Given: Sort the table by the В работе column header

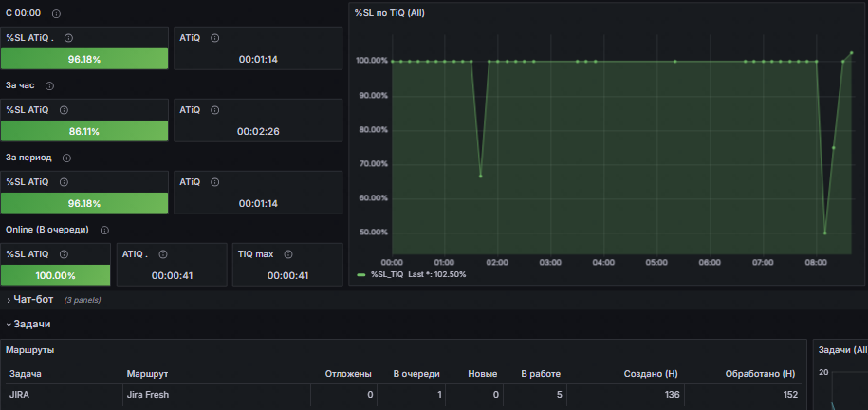Looking at the screenshot, I should [541, 374].
